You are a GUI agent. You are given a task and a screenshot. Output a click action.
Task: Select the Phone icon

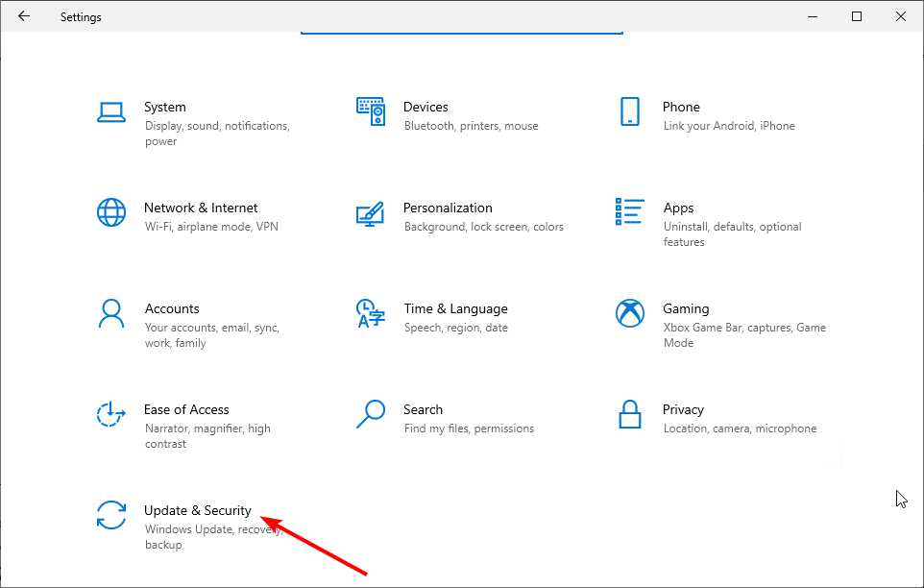click(630, 111)
